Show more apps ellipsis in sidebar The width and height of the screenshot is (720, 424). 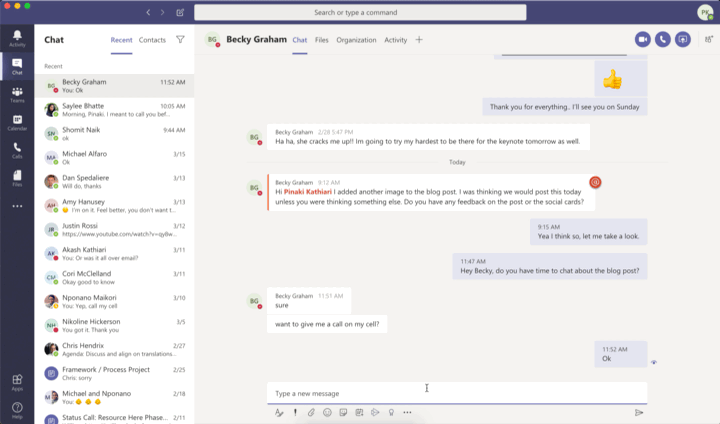[17, 206]
